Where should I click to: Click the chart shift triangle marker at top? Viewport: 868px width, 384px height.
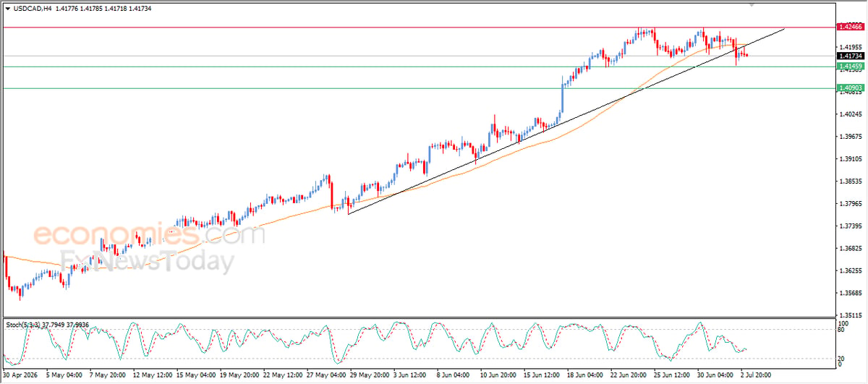click(753, 4)
